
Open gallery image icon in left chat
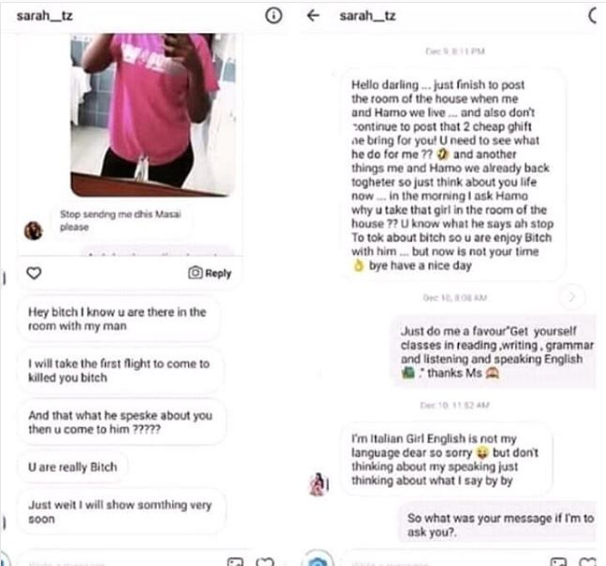(235, 562)
